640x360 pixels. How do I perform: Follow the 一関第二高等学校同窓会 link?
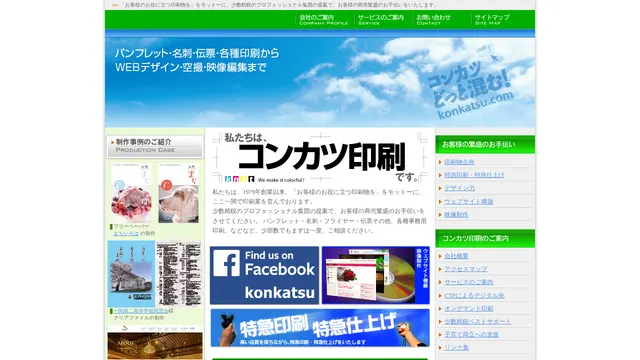coord(141,311)
